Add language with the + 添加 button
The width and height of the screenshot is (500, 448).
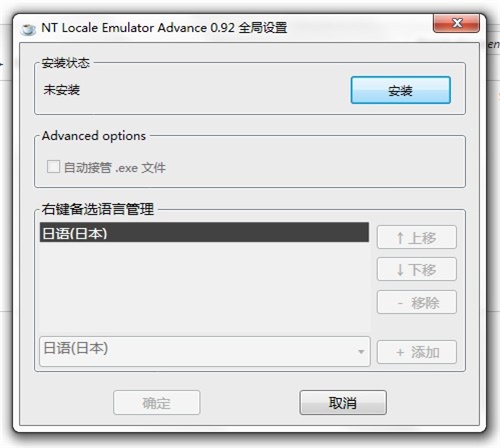pyautogui.click(x=417, y=352)
